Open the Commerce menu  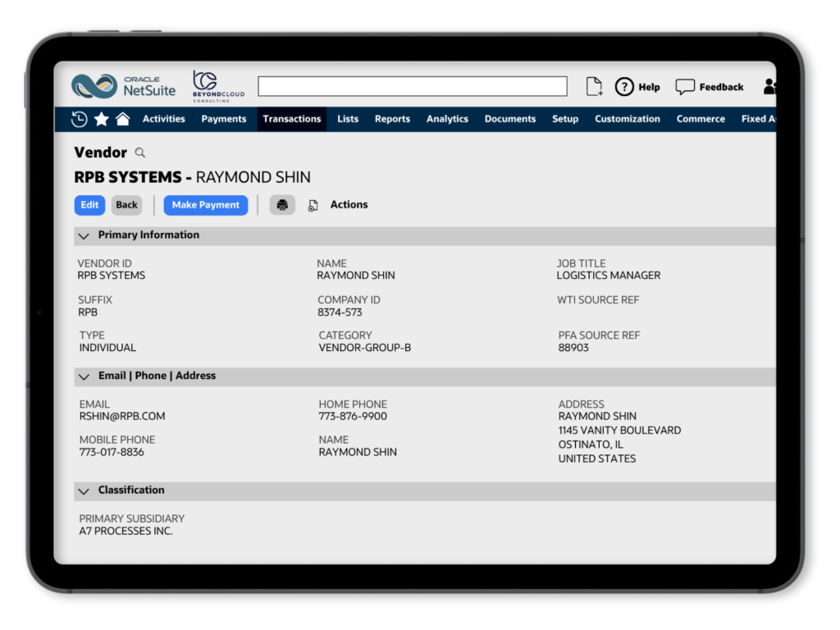click(701, 119)
